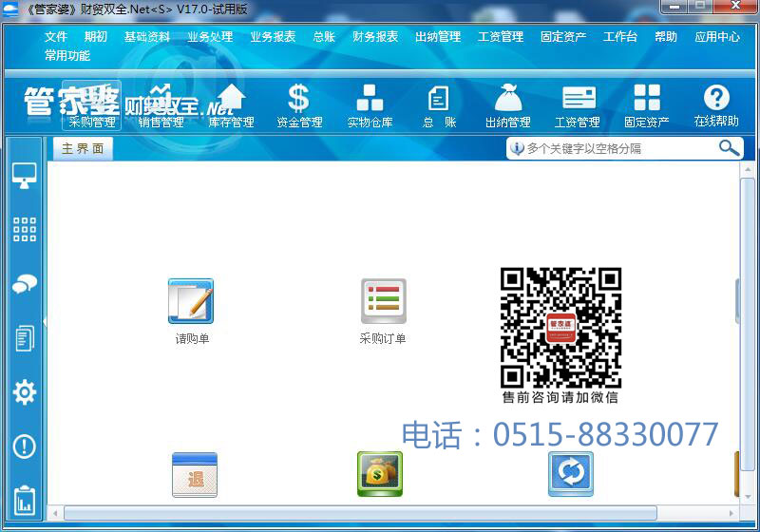
Task: Click the WeChat QR code image
Action: (560, 328)
